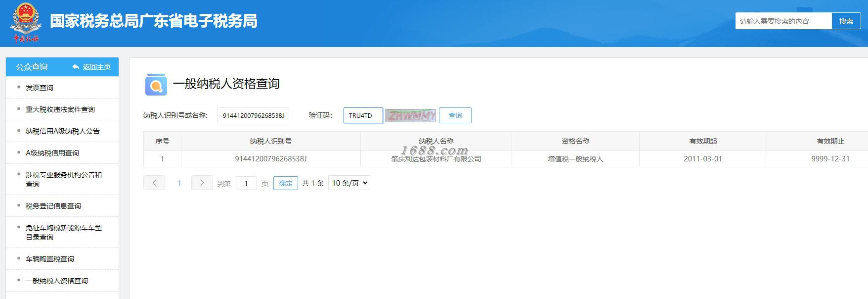This screenshot has height=299, width=868.
Task: Click the national tax emblem logo
Action: [x=25, y=23]
